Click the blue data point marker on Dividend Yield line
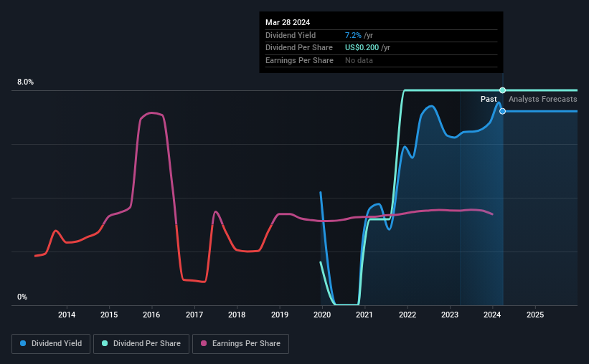This screenshot has width=589, height=364. click(x=503, y=112)
